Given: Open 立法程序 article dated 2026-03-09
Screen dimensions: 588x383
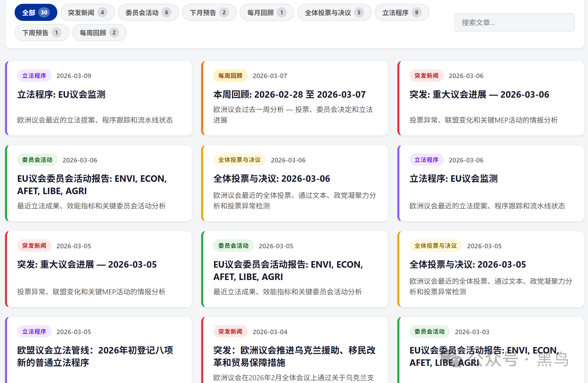Looking at the screenshot, I should pos(61,95).
